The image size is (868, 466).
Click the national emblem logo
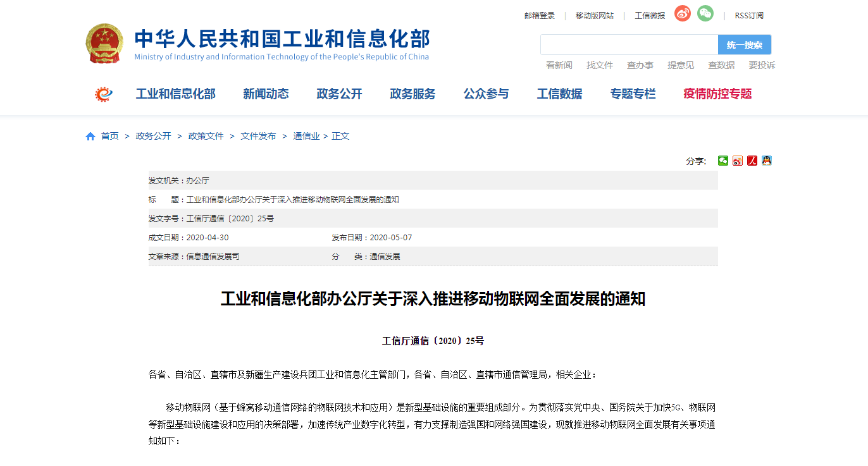click(x=104, y=44)
